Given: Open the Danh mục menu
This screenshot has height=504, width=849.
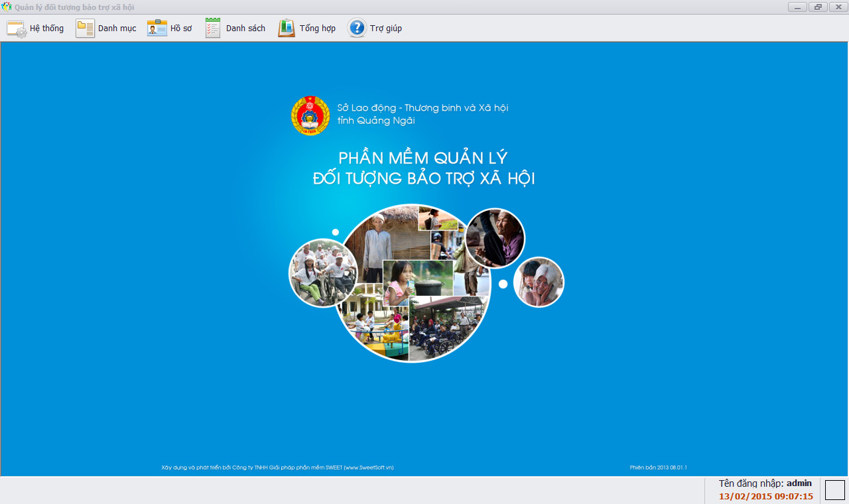Looking at the screenshot, I should [117, 29].
